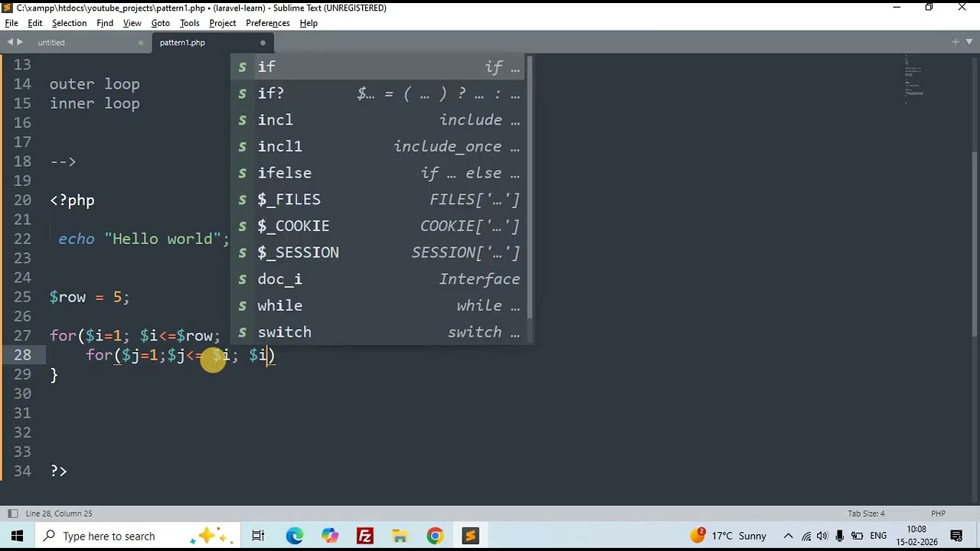980x551 pixels.
Task: Open the Project menu
Action: 223,23
